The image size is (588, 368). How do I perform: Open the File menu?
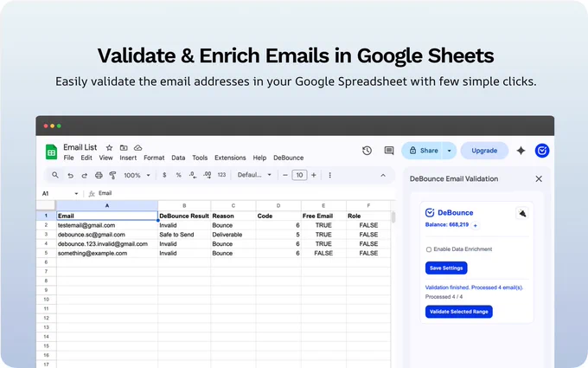coord(68,158)
